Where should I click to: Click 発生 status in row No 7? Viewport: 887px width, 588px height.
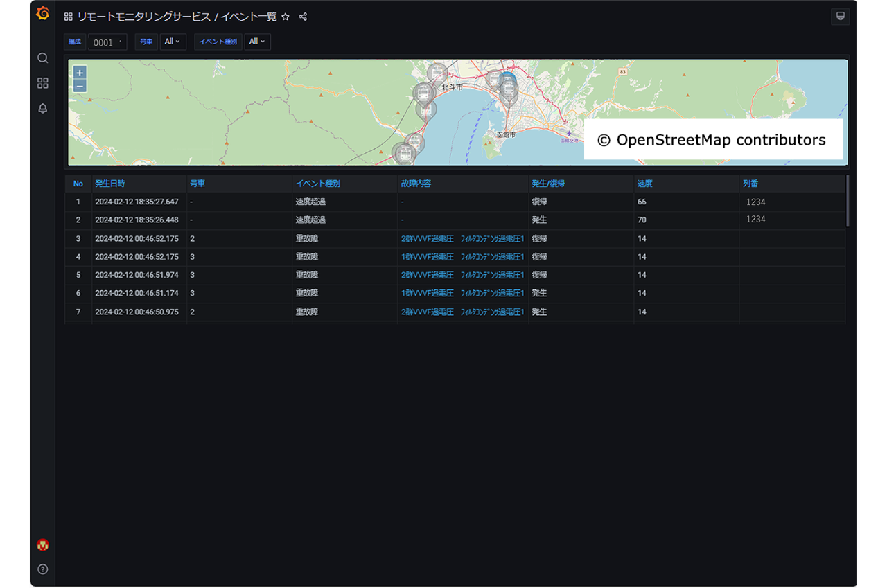coord(539,312)
